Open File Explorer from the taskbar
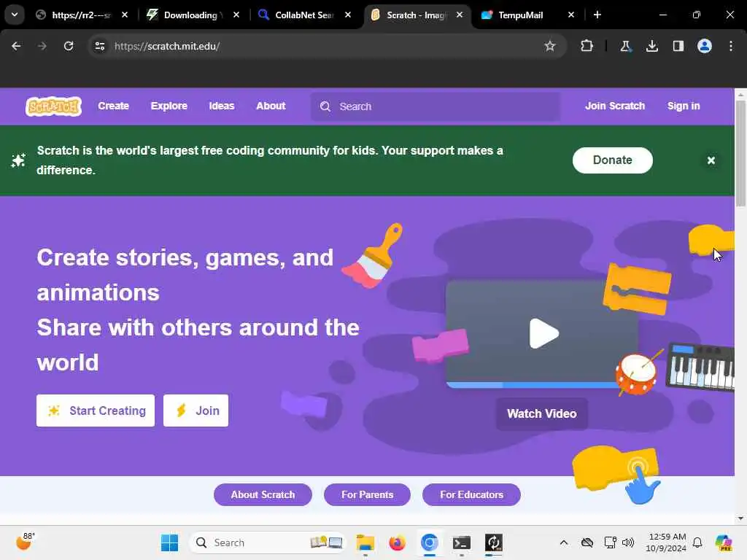Screen dimensions: 747x560 click(365, 542)
